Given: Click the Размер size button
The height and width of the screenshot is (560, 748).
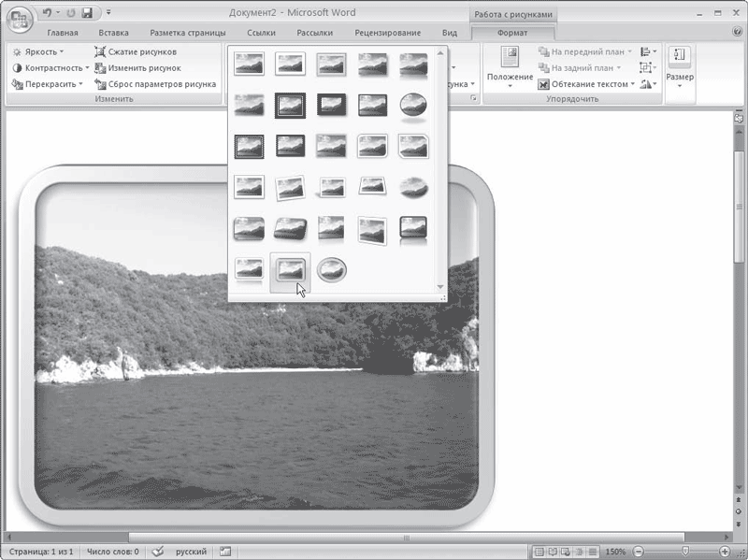Looking at the screenshot, I should pos(680,67).
